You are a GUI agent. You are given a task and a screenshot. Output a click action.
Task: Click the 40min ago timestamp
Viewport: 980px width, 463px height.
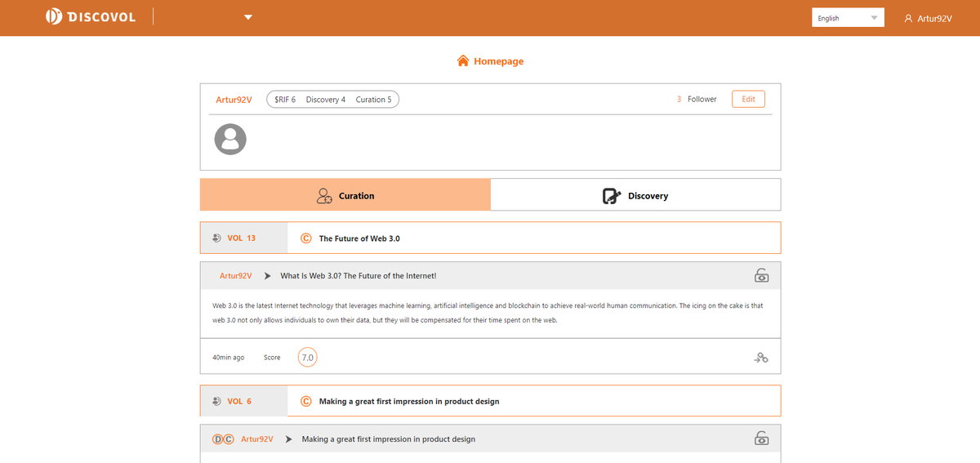click(x=228, y=358)
